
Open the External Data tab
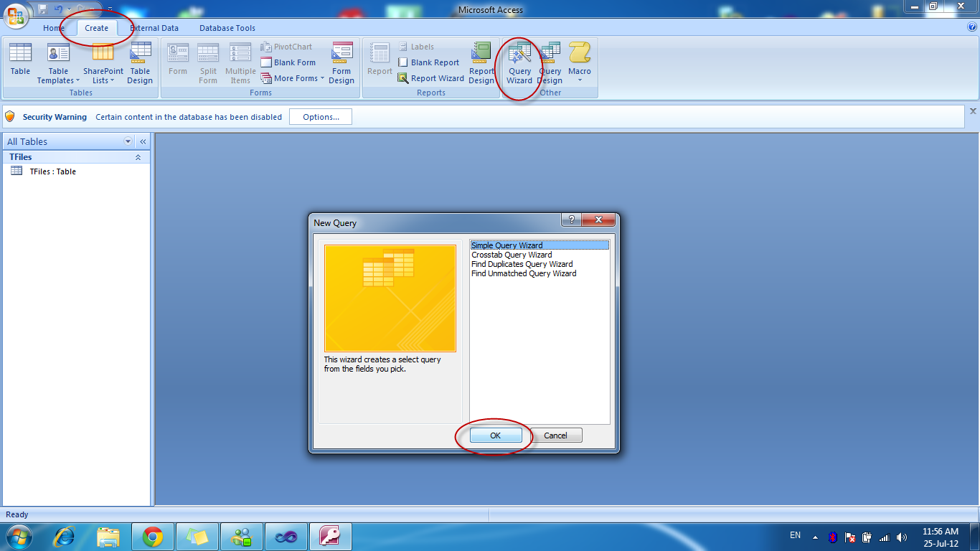tap(154, 28)
